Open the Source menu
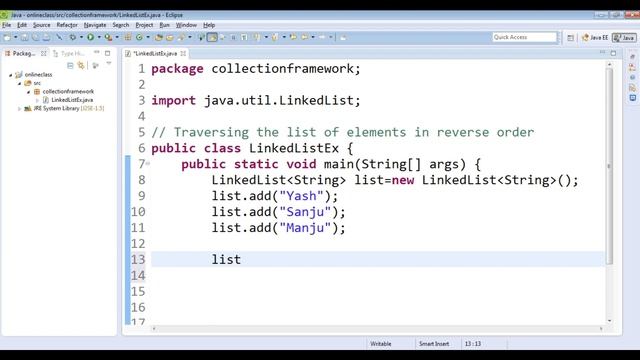Screen dimensions: 640x360 [42, 25]
